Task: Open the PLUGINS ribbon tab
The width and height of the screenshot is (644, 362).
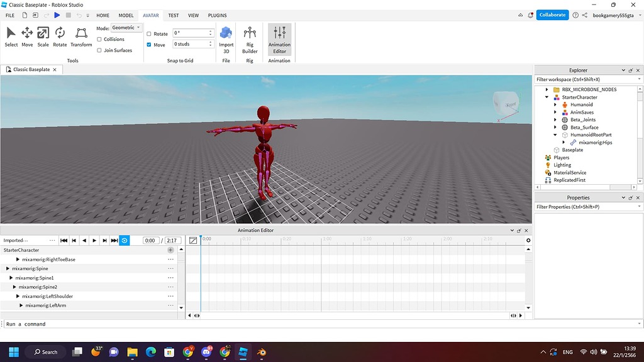Action: click(x=216, y=15)
